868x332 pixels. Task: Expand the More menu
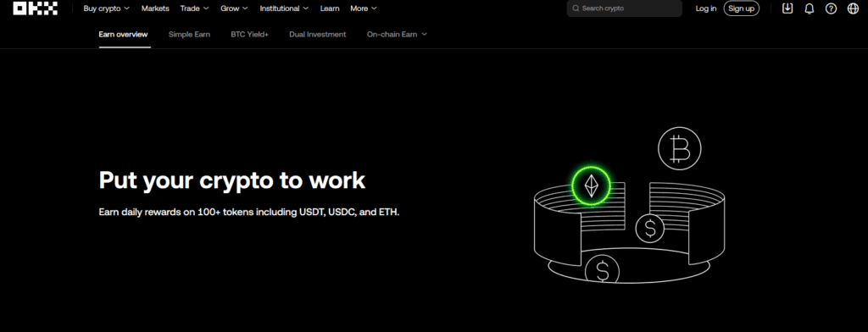(x=363, y=8)
